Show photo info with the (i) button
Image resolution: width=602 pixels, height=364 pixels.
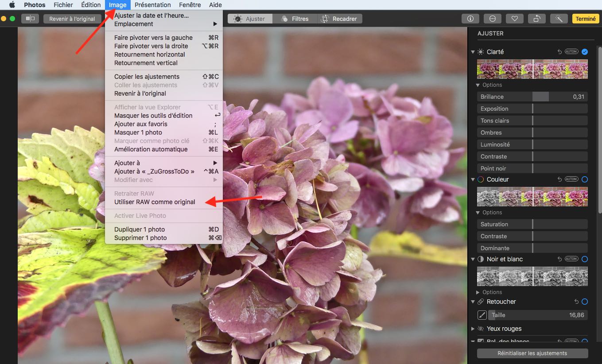470,19
